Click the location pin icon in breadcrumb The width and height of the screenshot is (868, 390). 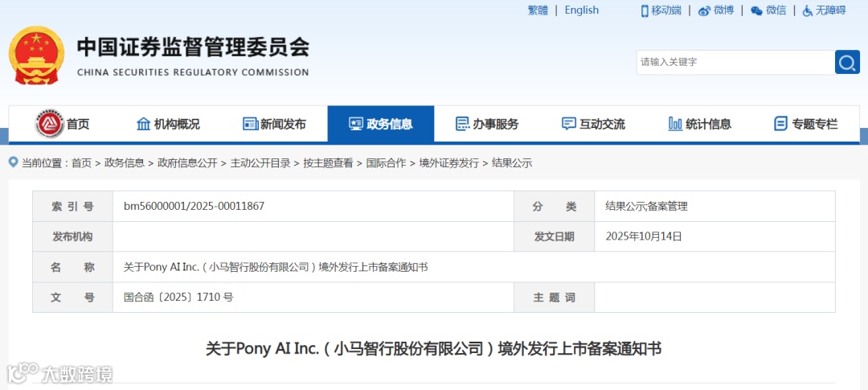tap(14, 162)
